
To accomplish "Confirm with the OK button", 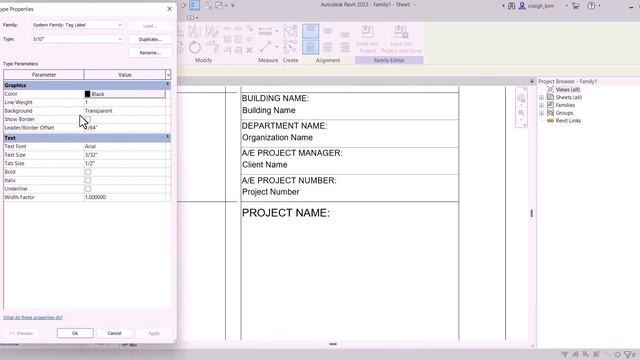I will [x=75, y=333].
